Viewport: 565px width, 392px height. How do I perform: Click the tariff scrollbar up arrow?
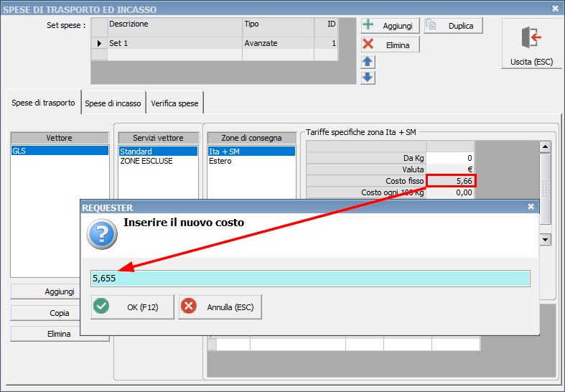click(545, 147)
